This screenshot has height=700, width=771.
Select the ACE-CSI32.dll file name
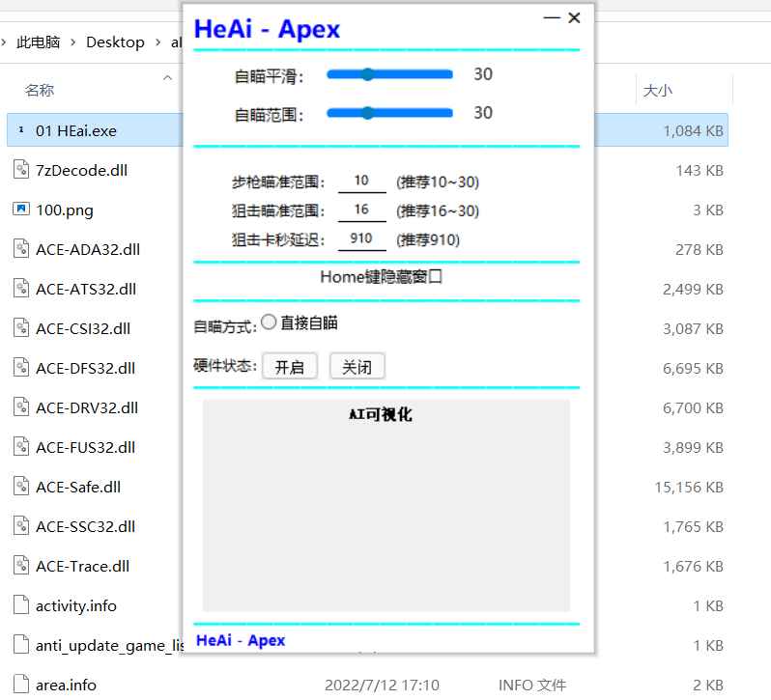(x=83, y=328)
